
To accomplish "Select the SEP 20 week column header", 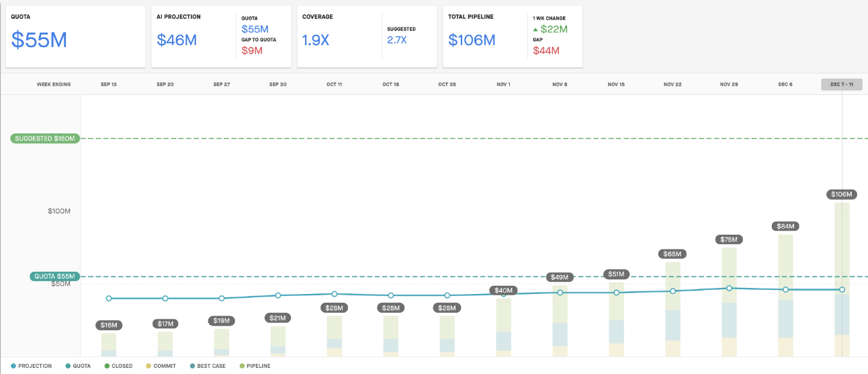I will pyautogui.click(x=165, y=85).
